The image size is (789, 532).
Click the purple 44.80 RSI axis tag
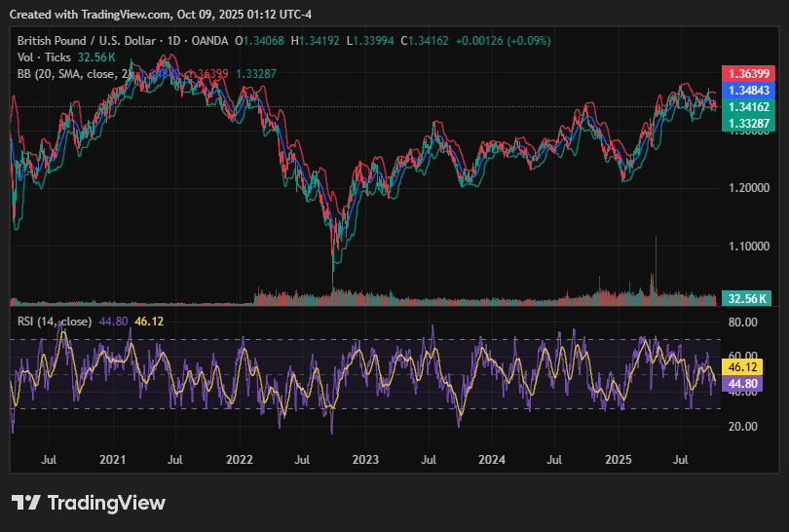745,384
